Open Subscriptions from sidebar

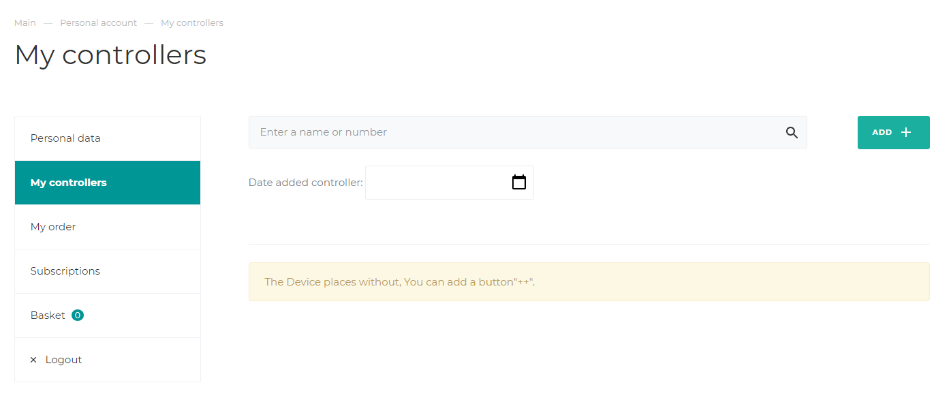coord(107,271)
